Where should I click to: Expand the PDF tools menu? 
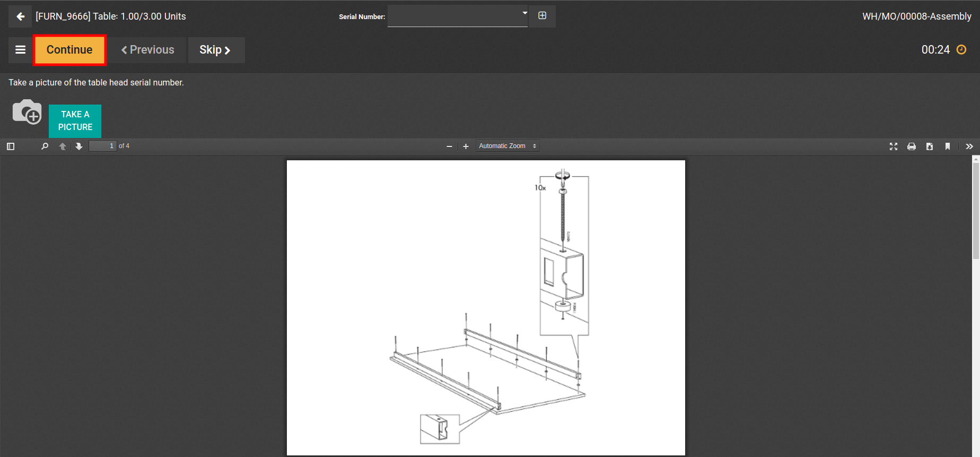pyautogui.click(x=969, y=146)
